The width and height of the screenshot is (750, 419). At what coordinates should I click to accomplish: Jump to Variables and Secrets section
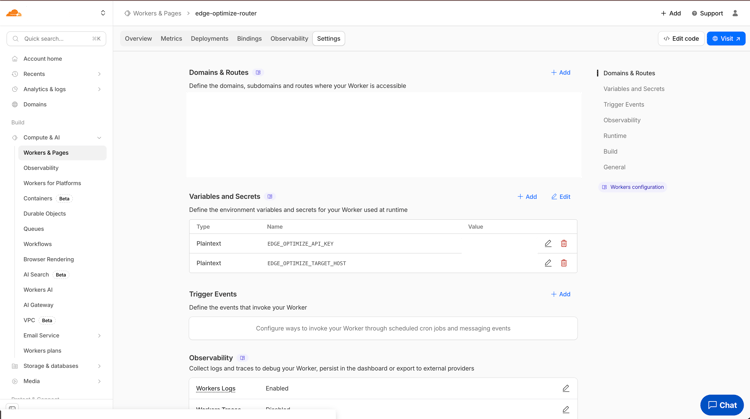(634, 89)
